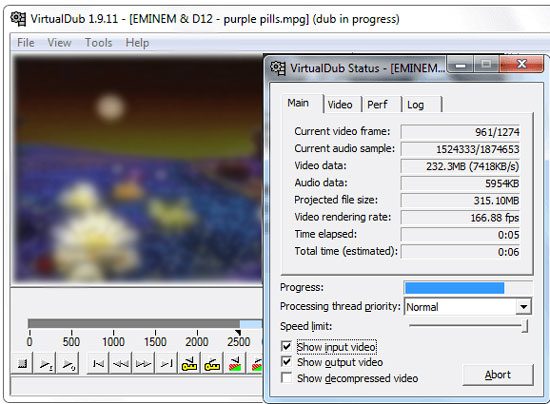This screenshot has height=404, width=550.
Task: Open the Tools menu
Action: click(99, 43)
